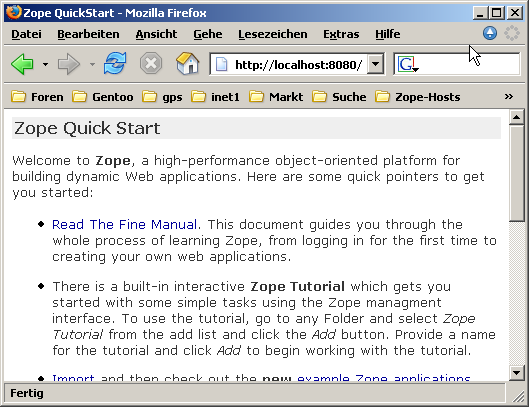529x407 pixels.
Task: Open the Ansicht menu
Action: pyautogui.click(x=156, y=34)
